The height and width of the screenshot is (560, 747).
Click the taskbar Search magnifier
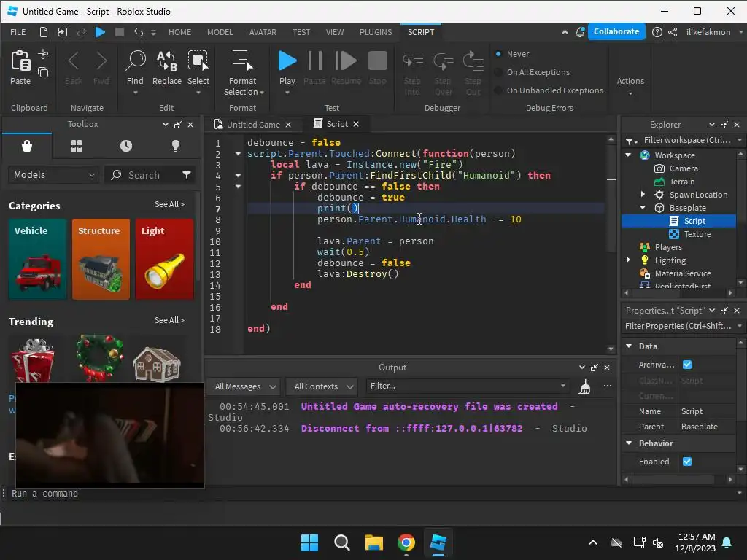(341, 542)
